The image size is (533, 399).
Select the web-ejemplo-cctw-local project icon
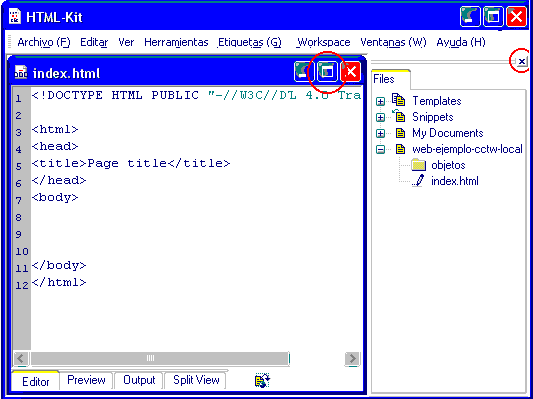tap(400, 149)
